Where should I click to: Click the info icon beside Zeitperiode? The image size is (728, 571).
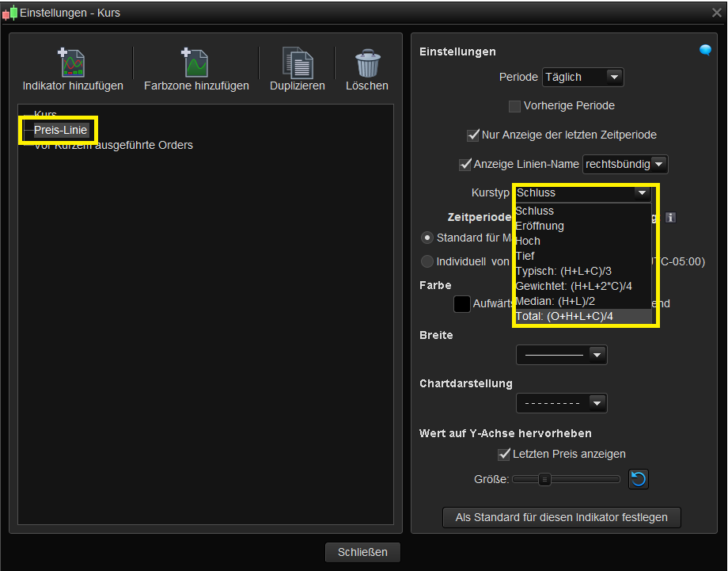coord(670,217)
